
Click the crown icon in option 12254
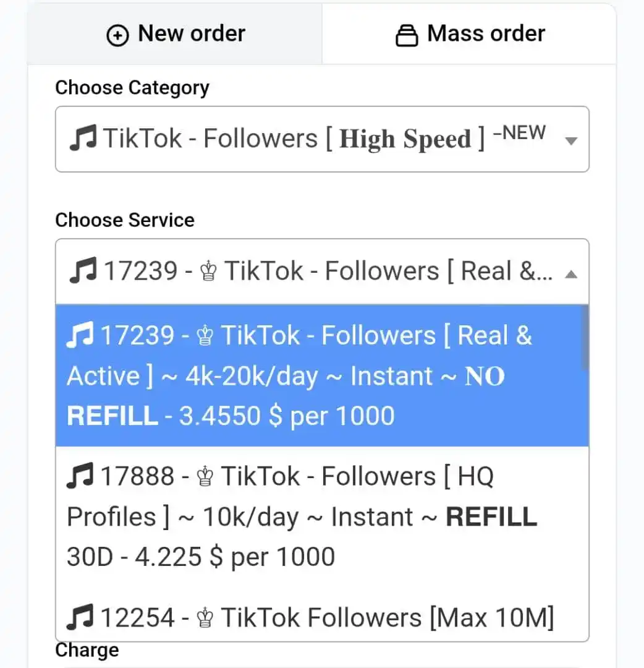[x=205, y=618]
